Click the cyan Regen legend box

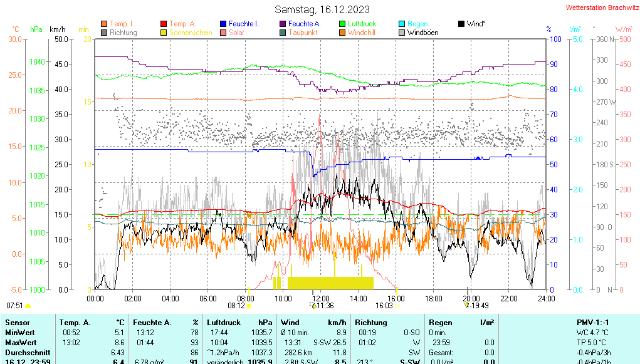click(x=402, y=24)
